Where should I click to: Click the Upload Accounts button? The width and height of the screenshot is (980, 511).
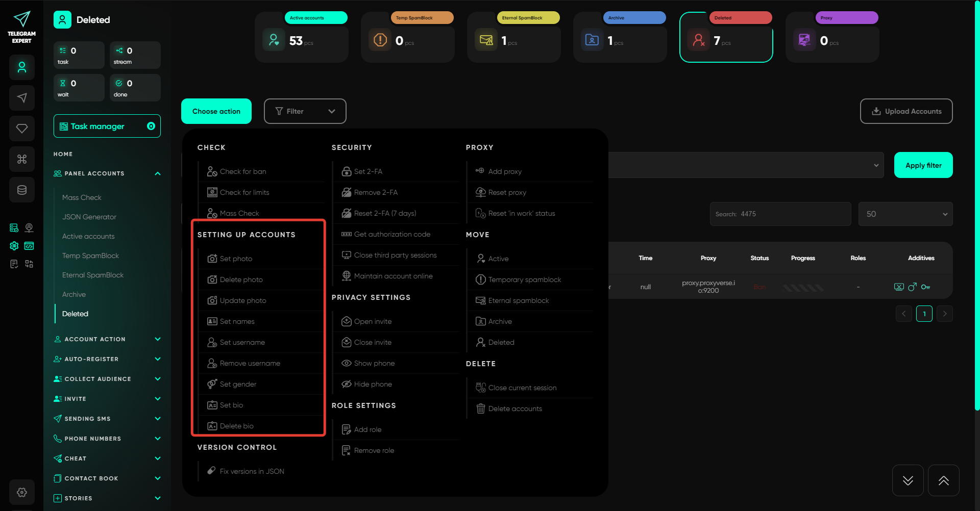pos(906,111)
